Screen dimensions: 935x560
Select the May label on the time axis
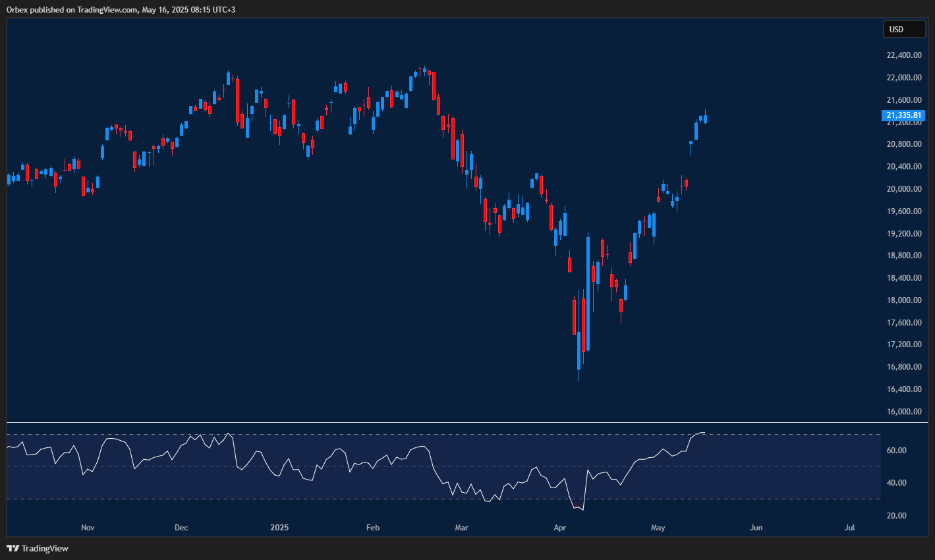pos(657,527)
